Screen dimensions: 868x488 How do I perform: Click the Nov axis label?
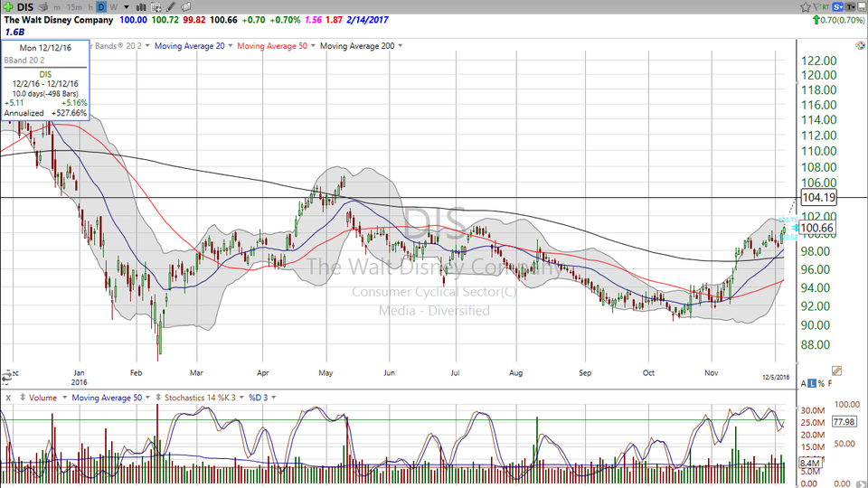coord(712,373)
